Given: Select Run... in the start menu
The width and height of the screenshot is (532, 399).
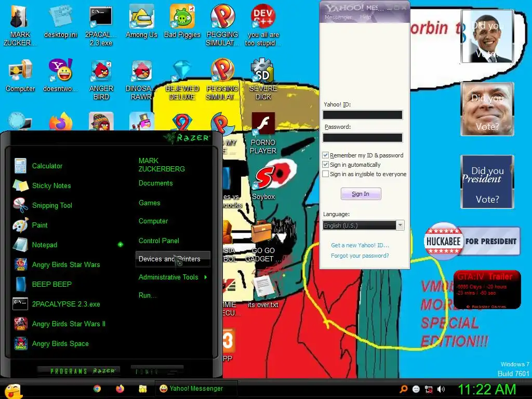Looking at the screenshot, I should pos(147,295).
